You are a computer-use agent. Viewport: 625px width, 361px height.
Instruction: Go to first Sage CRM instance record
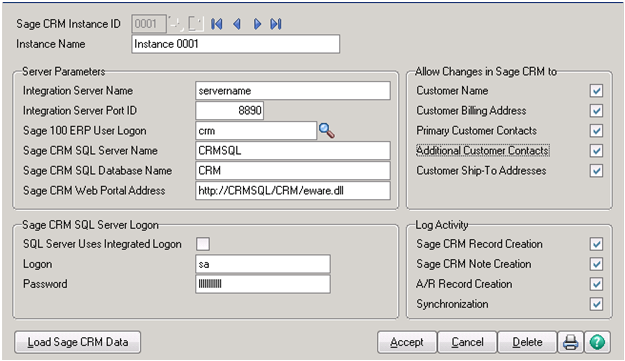[x=216, y=24]
